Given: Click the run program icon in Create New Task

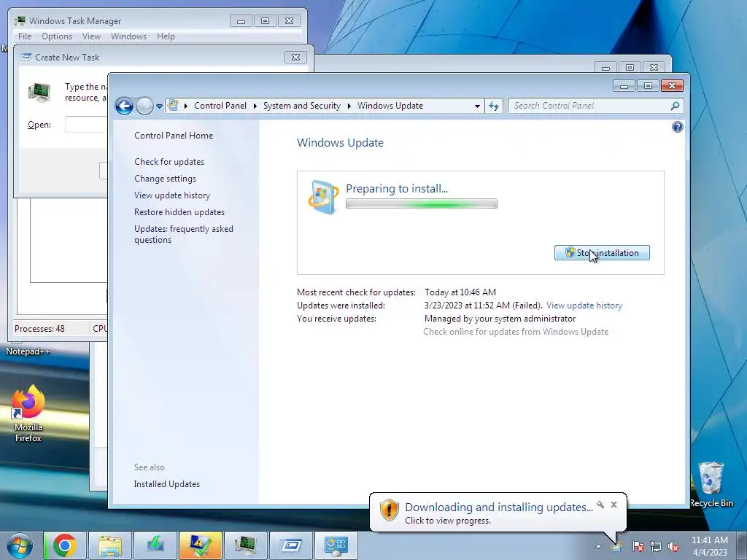Looking at the screenshot, I should pos(39,93).
